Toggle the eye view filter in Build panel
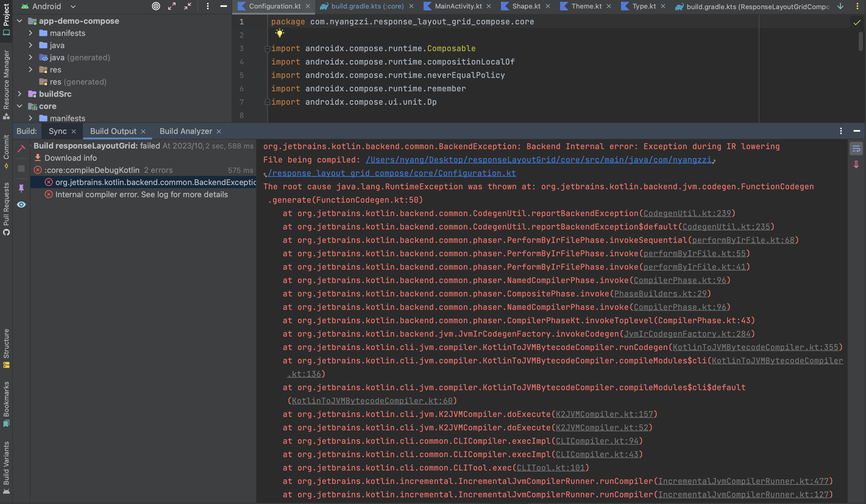 (x=21, y=205)
